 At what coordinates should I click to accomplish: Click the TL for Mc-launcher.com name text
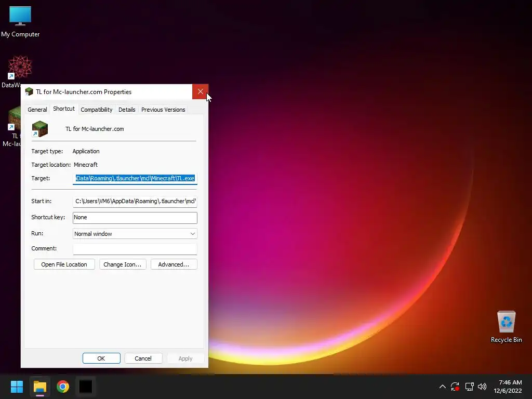(x=95, y=129)
